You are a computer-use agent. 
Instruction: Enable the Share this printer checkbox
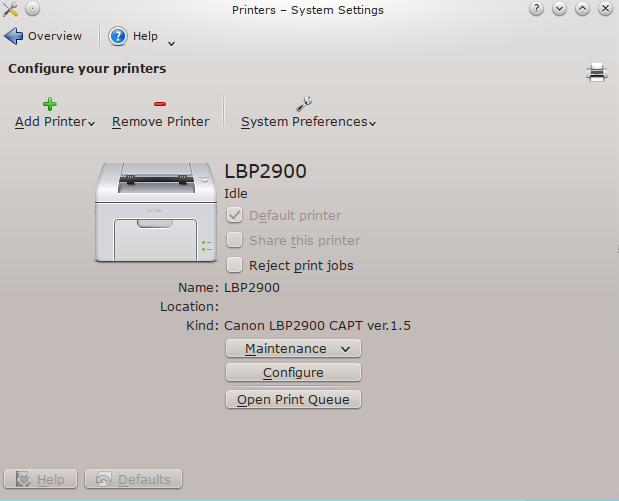point(234,240)
